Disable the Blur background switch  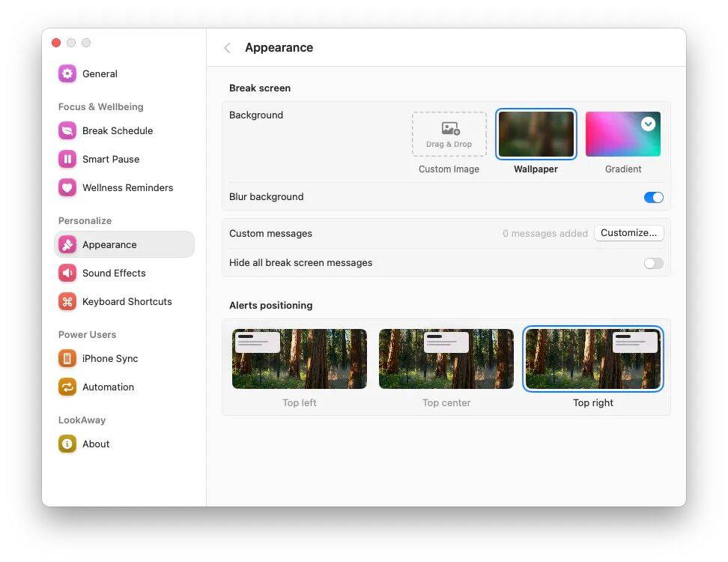click(x=653, y=197)
